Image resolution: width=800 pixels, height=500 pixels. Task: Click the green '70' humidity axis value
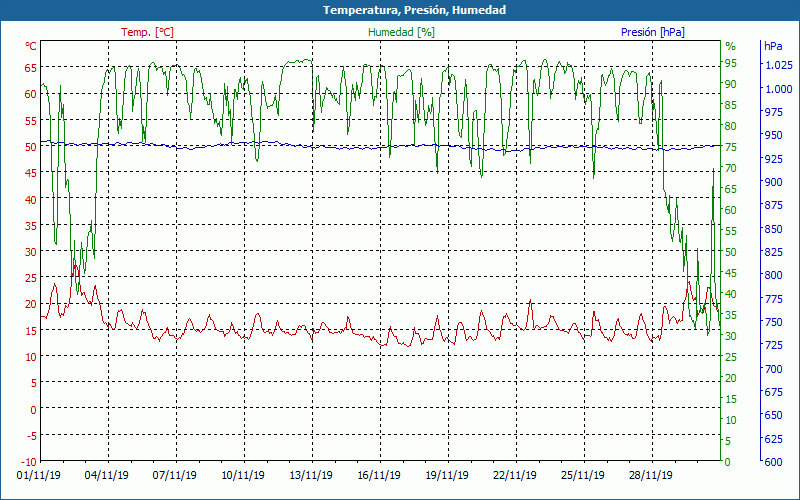point(731,168)
